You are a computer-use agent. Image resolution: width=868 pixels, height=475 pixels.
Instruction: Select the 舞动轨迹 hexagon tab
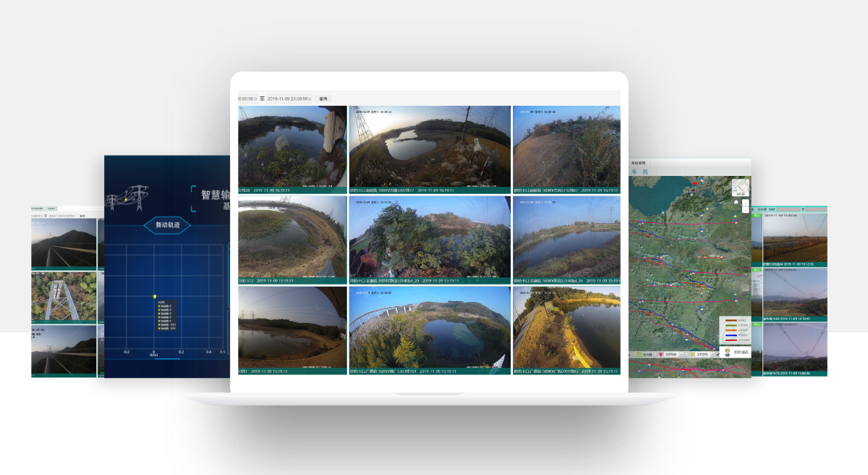pos(167,225)
